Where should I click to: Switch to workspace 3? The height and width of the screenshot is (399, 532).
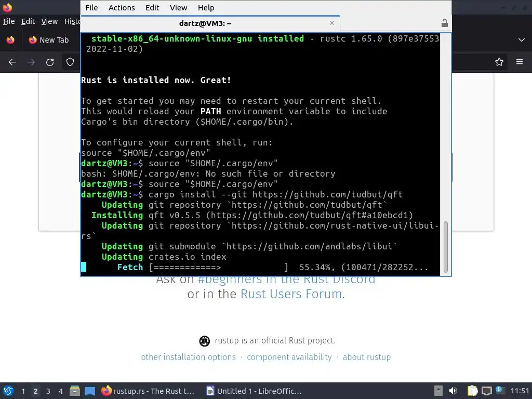coord(48,391)
